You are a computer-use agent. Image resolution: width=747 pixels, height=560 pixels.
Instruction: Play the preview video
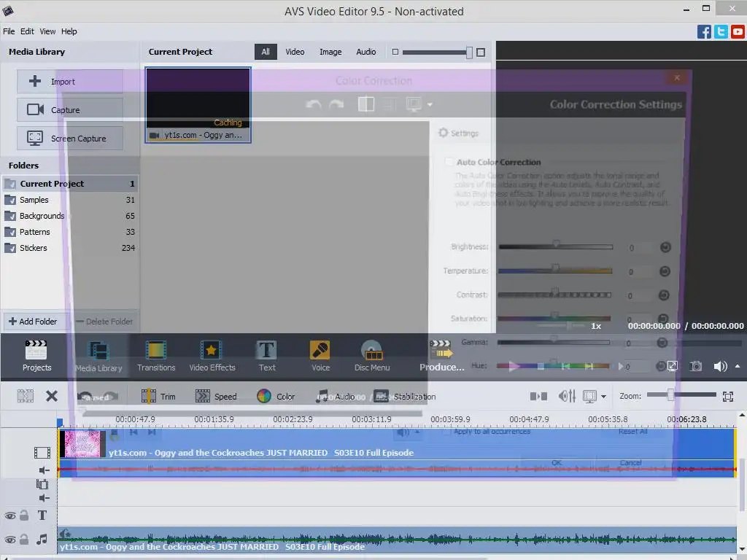click(514, 366)
